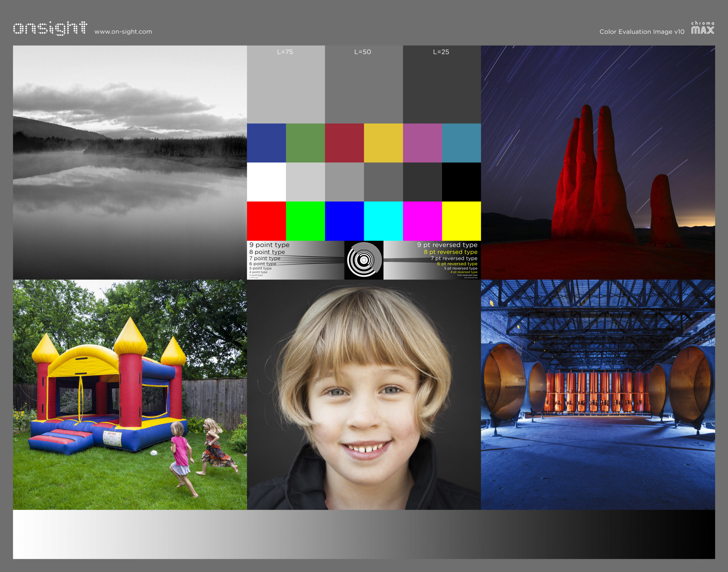Pick the magenta color swatch
The image size is (728, 572).
pos(422,221)
